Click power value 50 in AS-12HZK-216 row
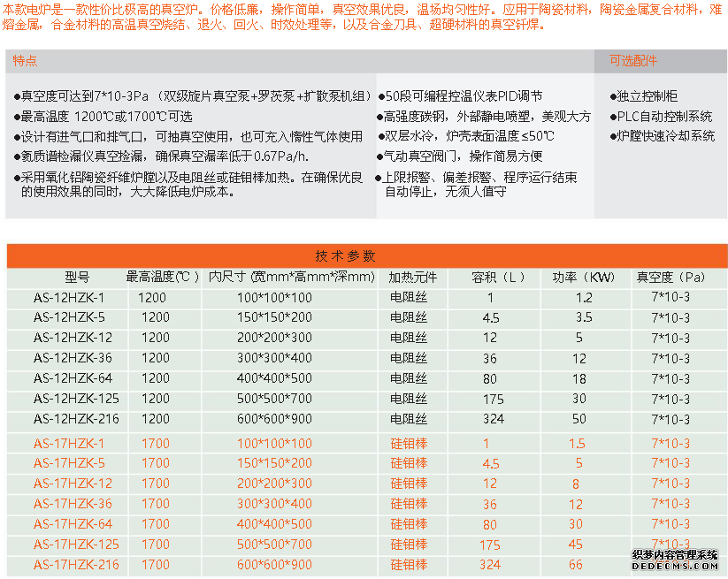Screen dimensions: 728x579 point(579,419)
